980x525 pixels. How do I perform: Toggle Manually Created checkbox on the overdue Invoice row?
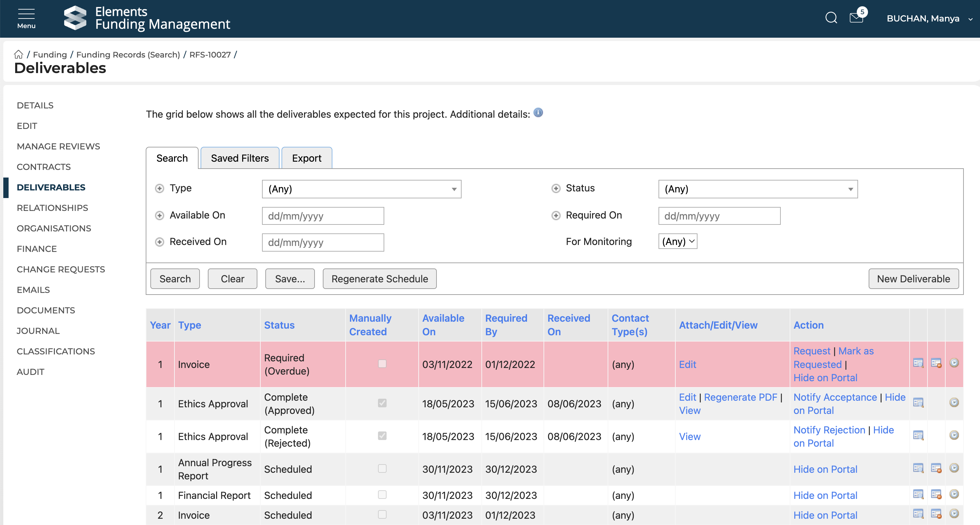click(x=382, y=364)
